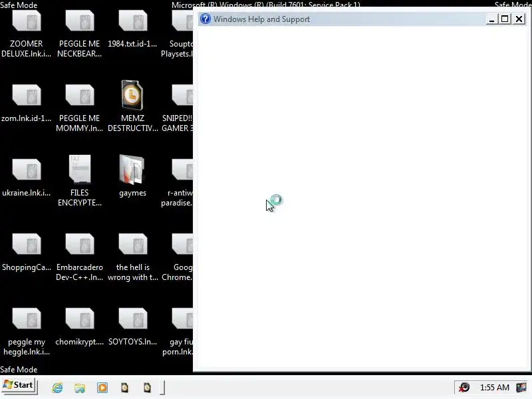532x399 pixels.
Task: Launch Internet Explorer from the taskbar
Action: coord(57,388)
